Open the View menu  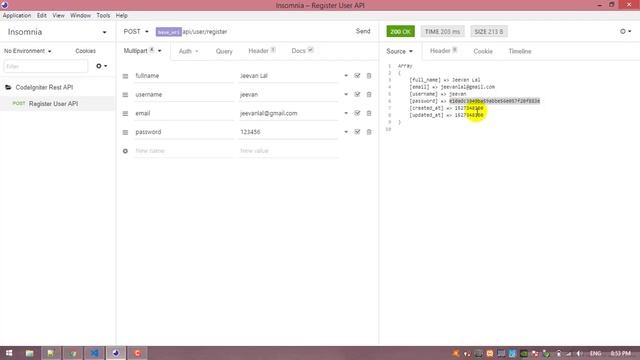(58, 16)
